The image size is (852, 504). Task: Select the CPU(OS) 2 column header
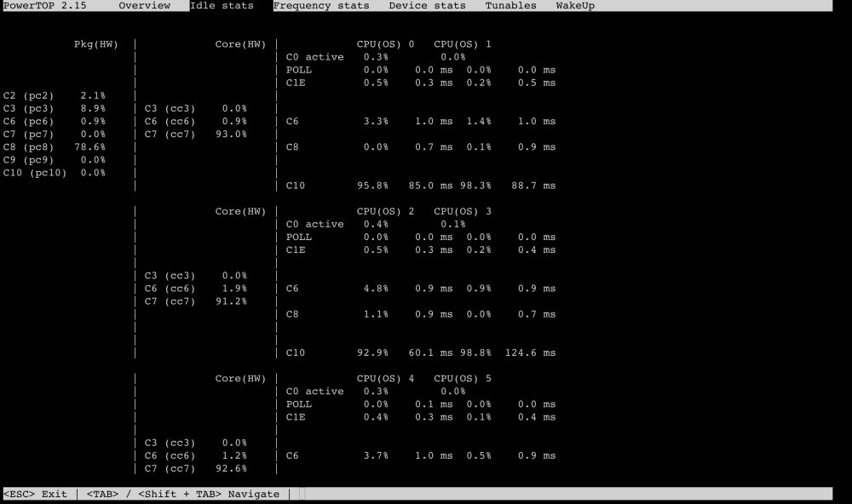click(385, 211)
